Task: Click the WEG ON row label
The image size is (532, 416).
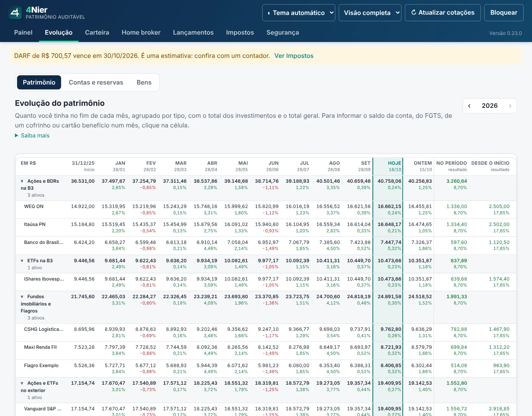Action: click(x=34, y=206)
